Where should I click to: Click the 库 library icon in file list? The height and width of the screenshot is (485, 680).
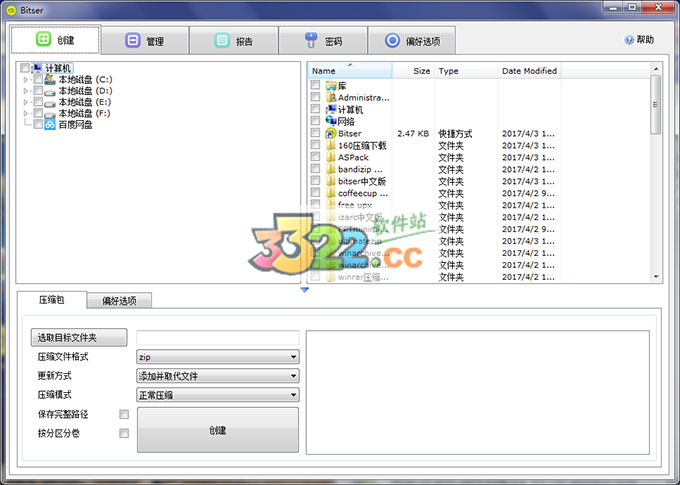331,85
